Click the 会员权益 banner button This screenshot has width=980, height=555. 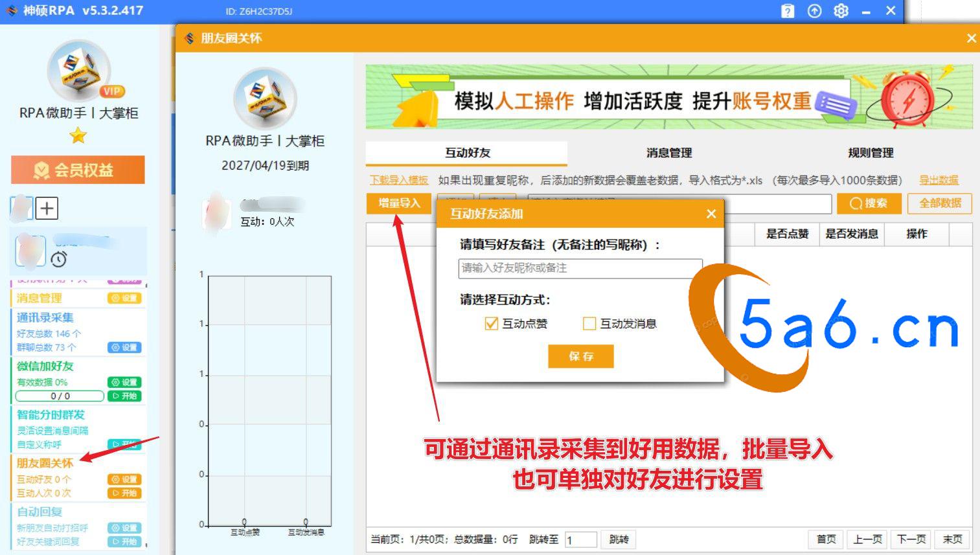78,170
